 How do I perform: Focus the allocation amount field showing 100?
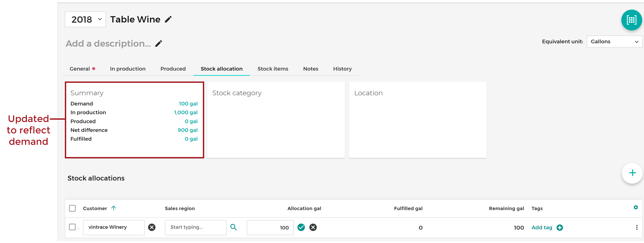pos(270,227)
